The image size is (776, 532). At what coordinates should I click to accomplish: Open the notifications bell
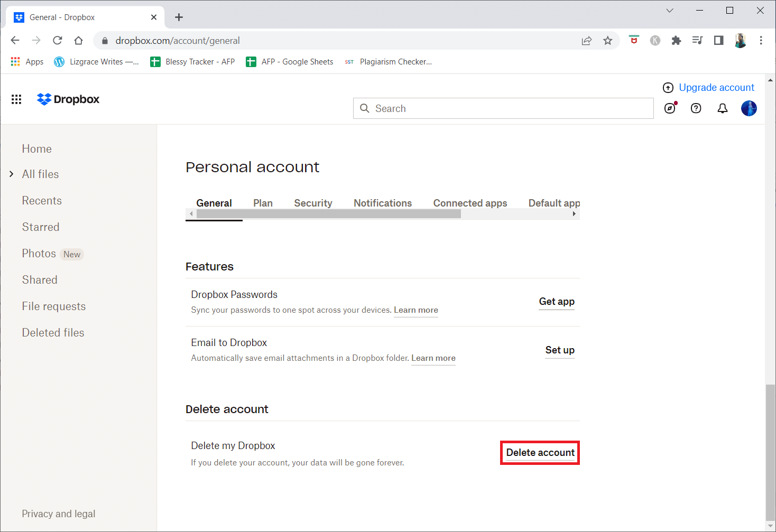point(723,108)
